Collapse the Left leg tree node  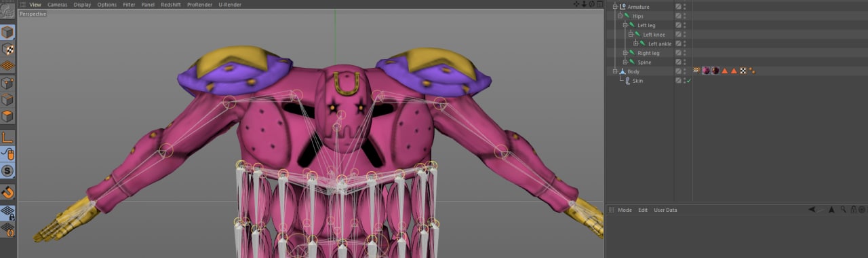pos(625,25)
